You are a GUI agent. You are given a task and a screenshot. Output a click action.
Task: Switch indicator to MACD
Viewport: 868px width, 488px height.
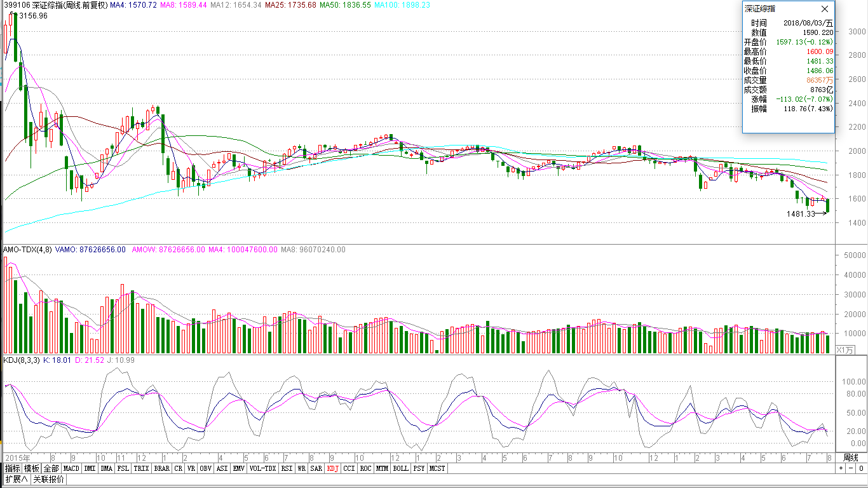click(71, 468)
